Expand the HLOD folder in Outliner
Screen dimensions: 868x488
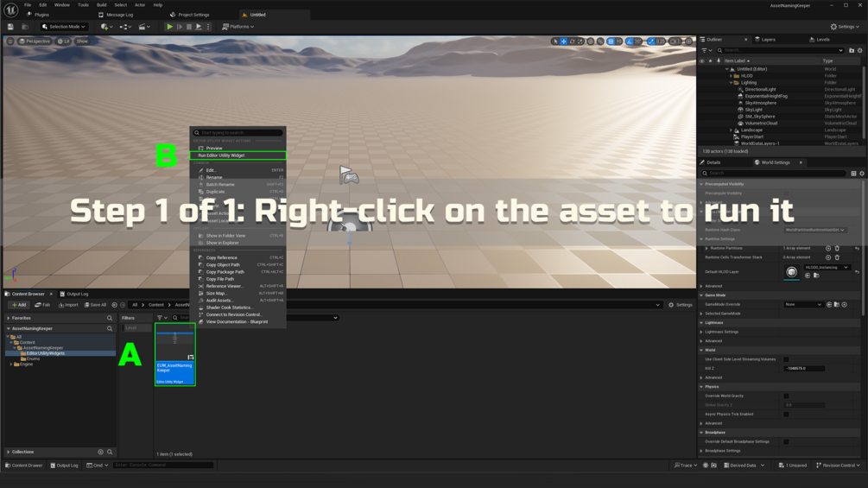point(732,76)
